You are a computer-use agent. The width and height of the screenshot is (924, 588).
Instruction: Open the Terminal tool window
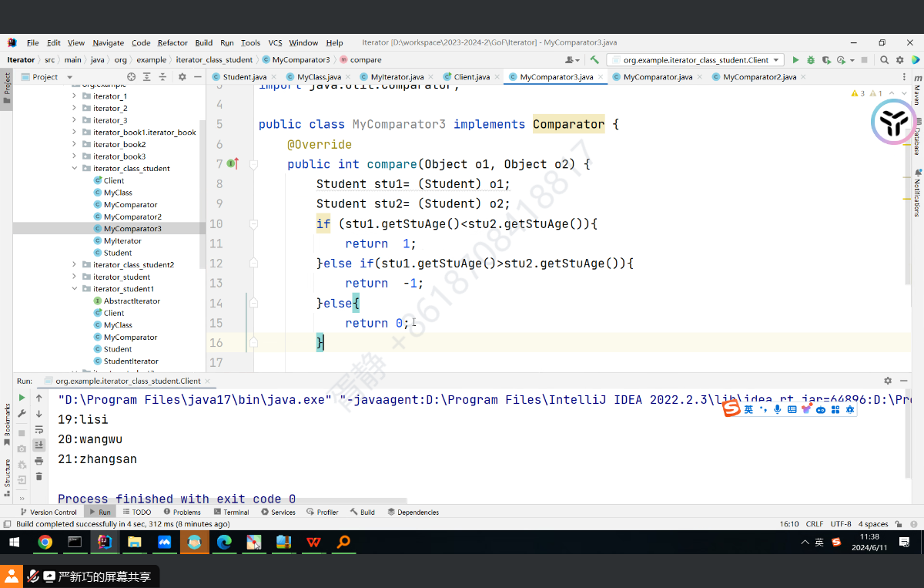click(x=231, y=512)
